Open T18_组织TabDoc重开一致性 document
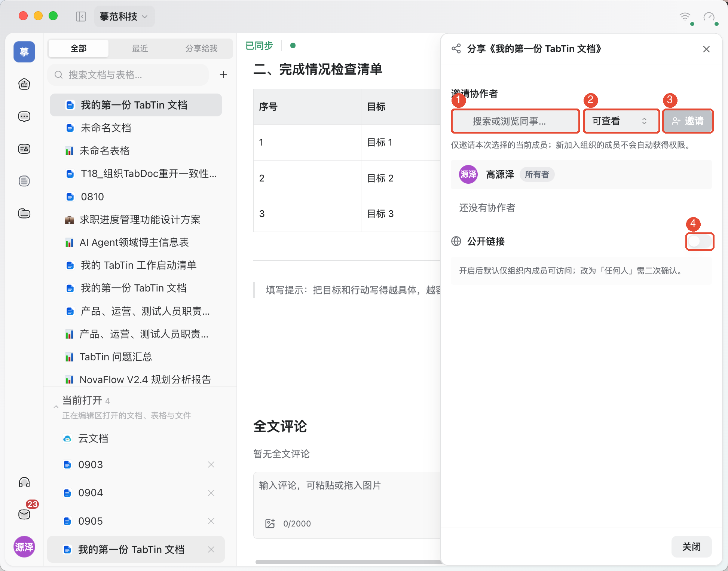This screenshot has width=728, height=571. [136, 174]
